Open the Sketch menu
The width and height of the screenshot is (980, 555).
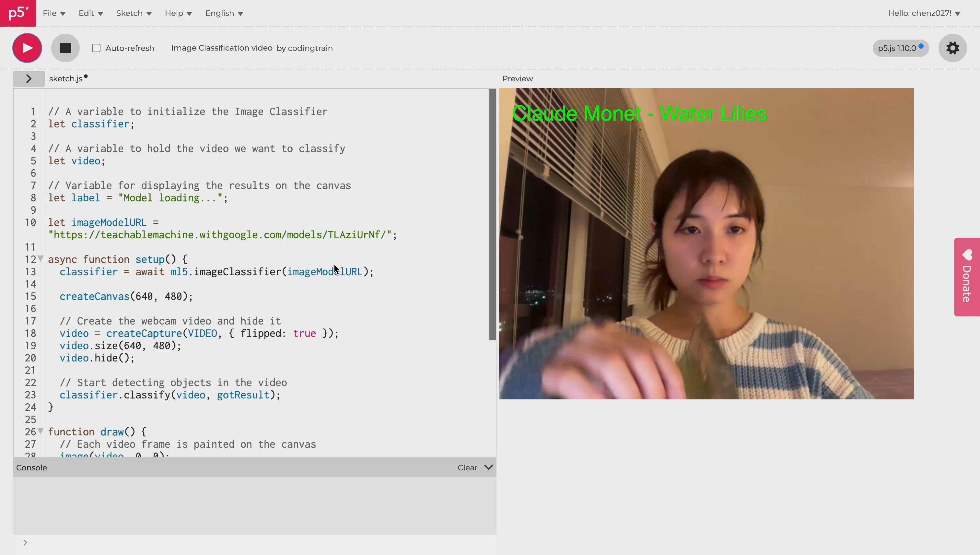tap(134, 13)
